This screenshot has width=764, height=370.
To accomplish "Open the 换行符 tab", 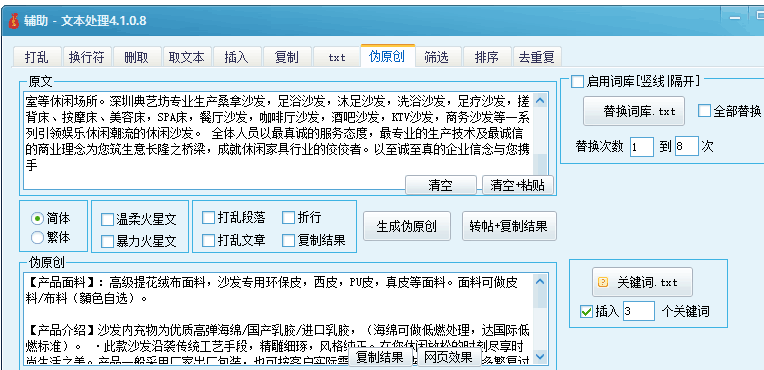I will pos(87,57).
